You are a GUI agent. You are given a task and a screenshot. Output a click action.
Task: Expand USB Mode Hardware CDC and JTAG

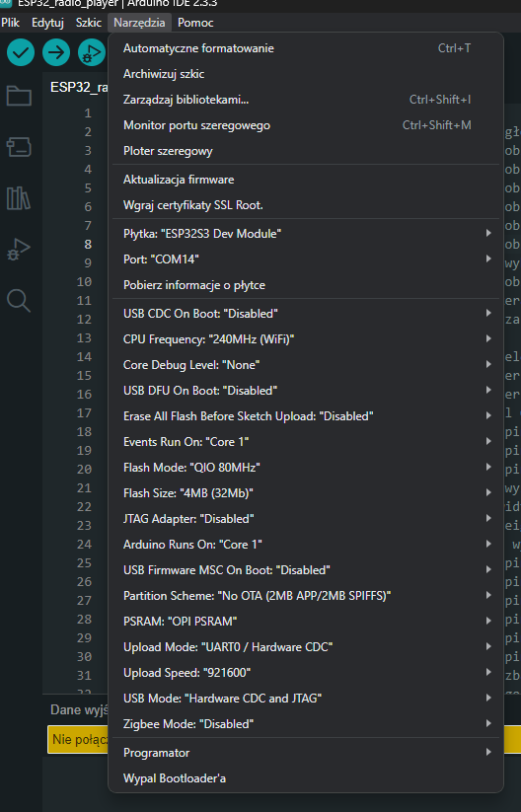tap(306, 699)
